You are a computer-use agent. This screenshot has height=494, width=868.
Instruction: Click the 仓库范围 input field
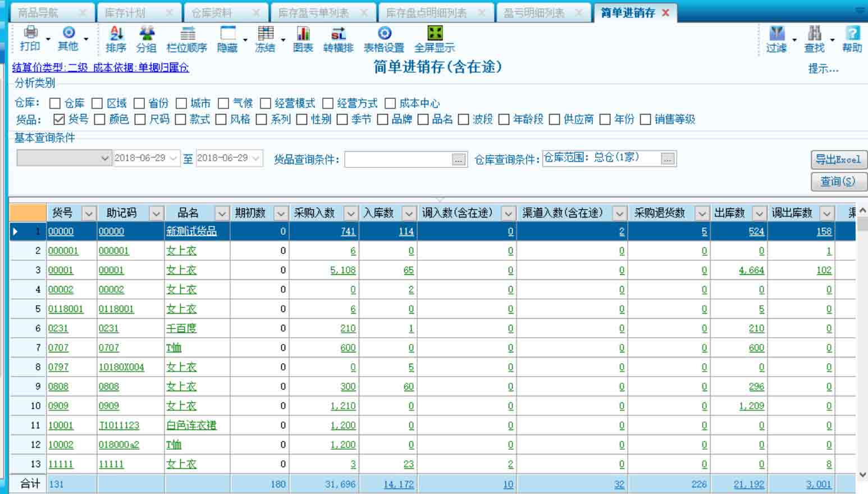tap(602, 158)
